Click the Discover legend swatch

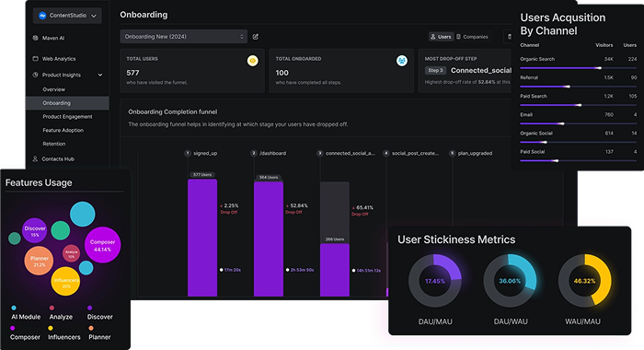point(89,308)
